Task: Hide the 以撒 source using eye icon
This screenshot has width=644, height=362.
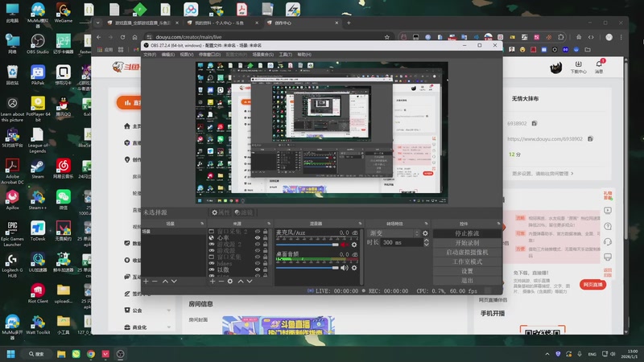Action: [x=258, y=270]
